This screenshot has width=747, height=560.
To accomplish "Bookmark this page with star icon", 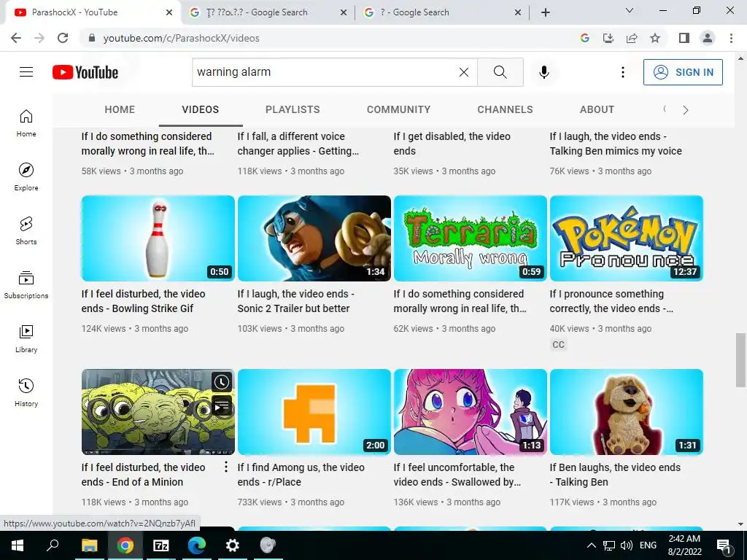I will [x=655, y=38].
